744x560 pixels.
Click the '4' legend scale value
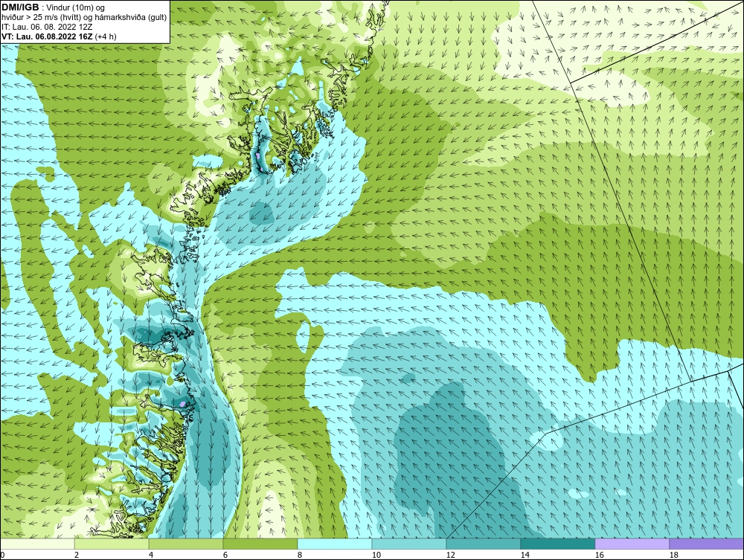point(151,555)
